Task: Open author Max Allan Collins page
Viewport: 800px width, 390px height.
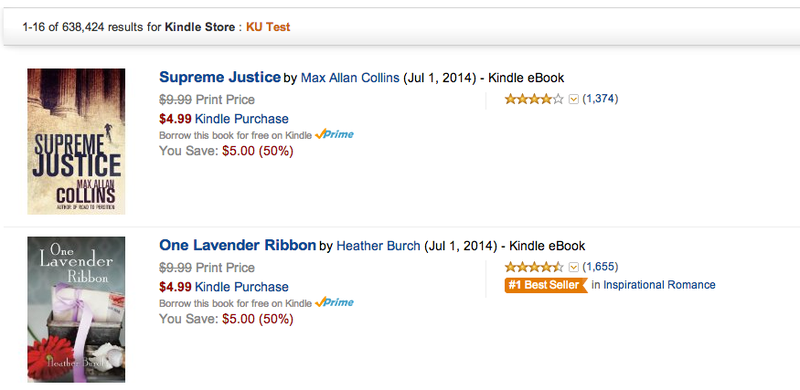Action: 350,78
